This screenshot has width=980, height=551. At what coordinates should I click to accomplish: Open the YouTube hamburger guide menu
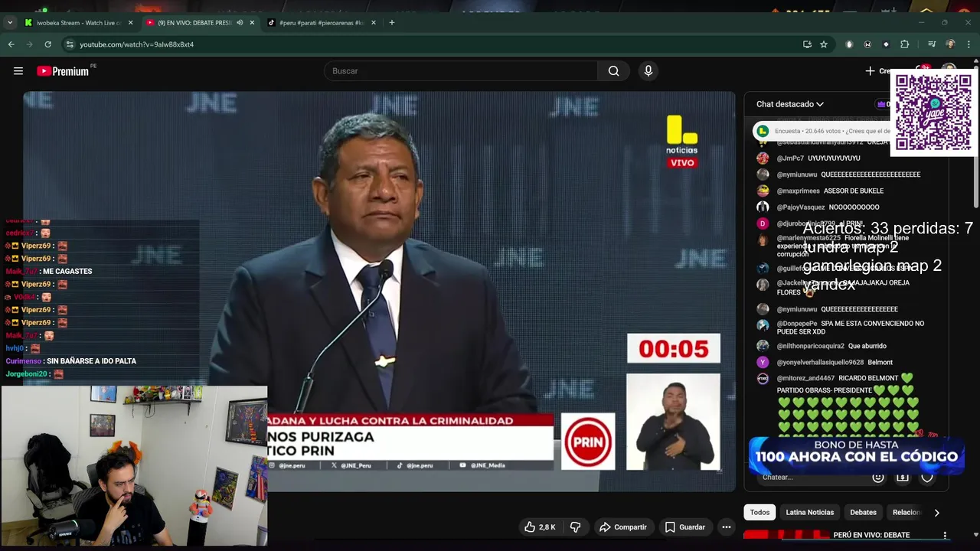(18, 71)
